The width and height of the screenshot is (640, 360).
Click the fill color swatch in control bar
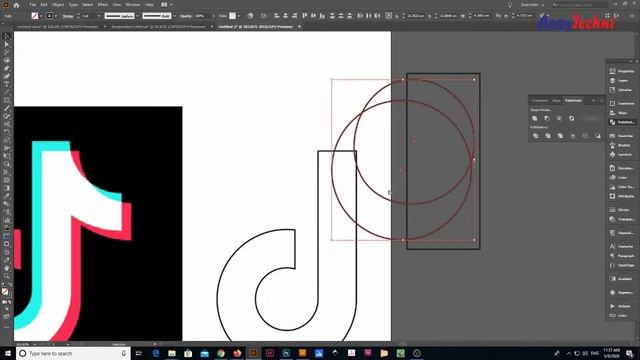pyautogui.click(x=35, y=16)
